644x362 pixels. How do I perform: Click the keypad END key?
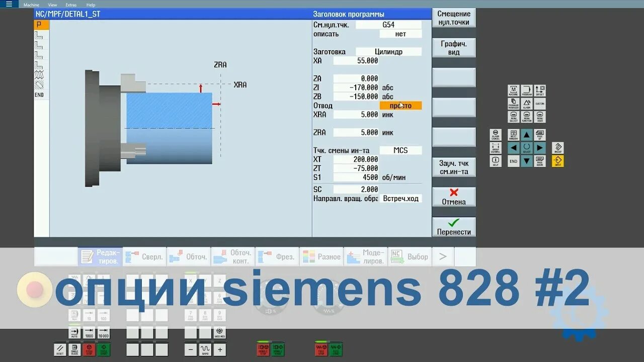pyautogui.click(x=513, y=161)
